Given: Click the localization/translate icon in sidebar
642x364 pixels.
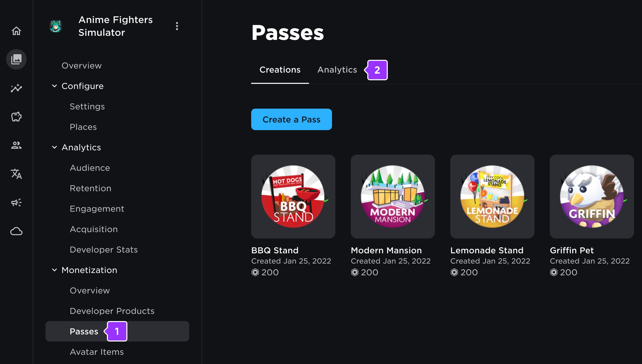Looking at the screenshot, I should coord(16,174).
